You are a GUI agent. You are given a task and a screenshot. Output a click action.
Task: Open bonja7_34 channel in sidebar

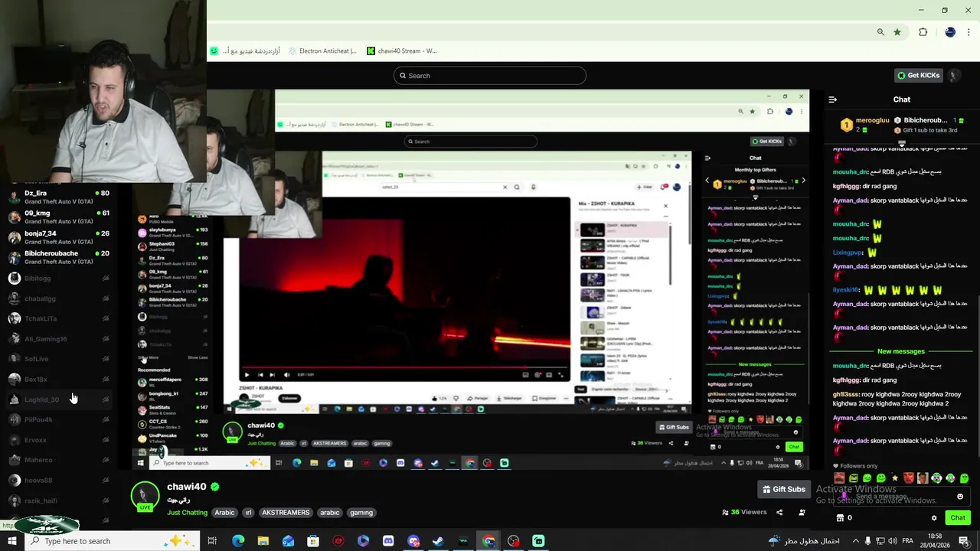pos(57,237)
